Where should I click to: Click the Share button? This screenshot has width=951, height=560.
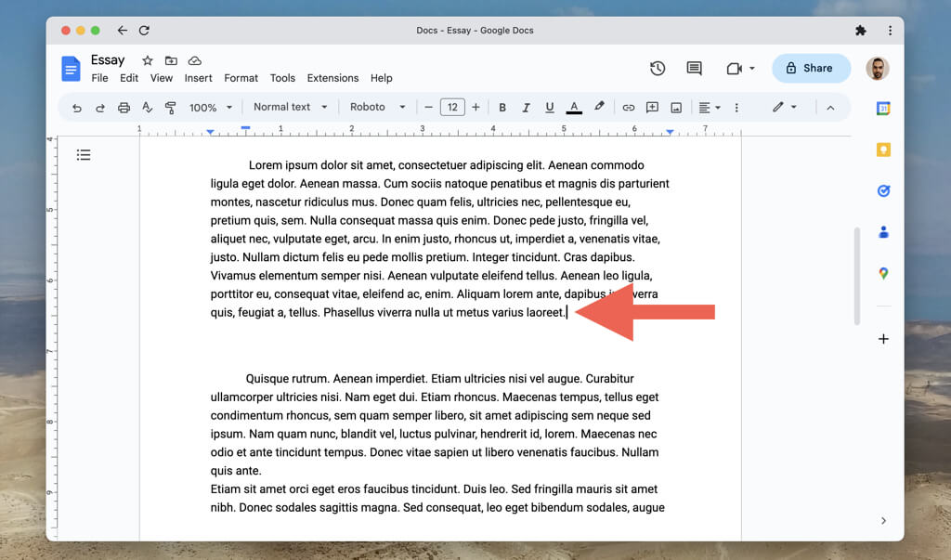[x=810, y=68]
